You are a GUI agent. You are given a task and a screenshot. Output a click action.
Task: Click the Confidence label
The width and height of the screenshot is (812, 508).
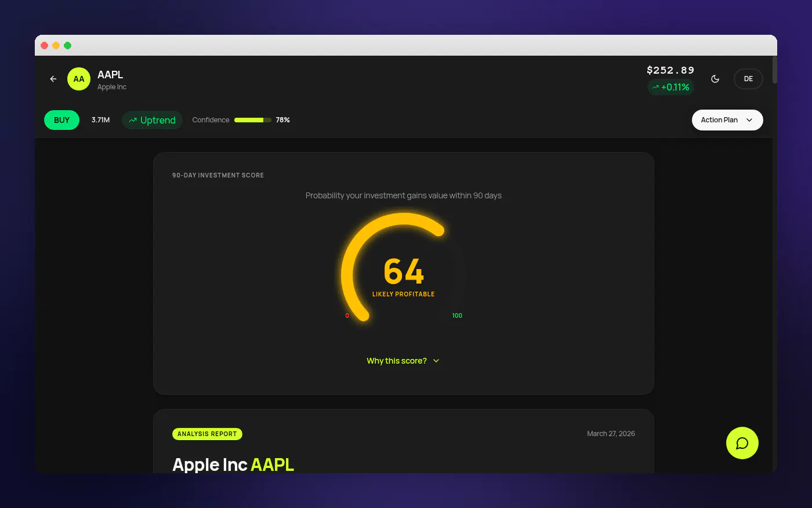[x=211, y=120]
